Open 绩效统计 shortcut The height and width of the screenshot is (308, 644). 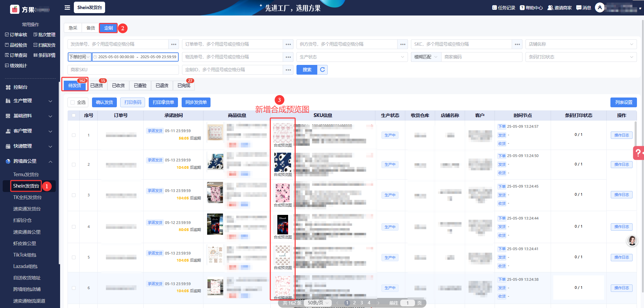pos(16,66)
